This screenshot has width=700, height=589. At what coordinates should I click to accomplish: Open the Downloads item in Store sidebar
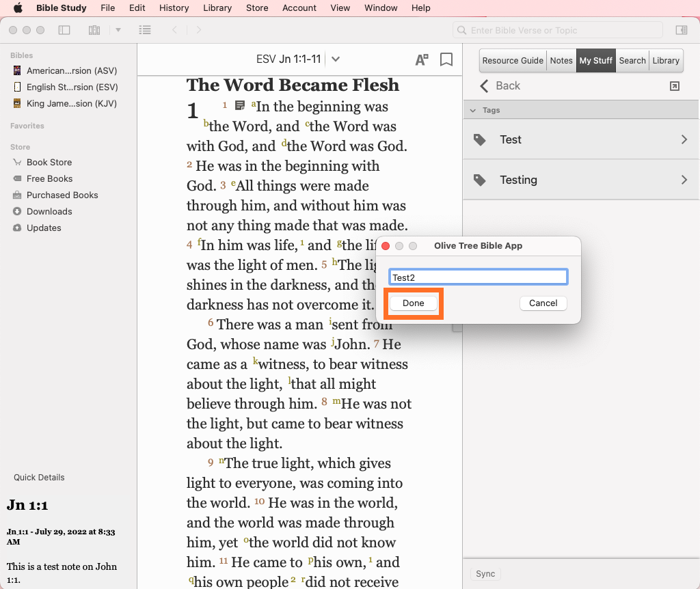tap(49, 211)
